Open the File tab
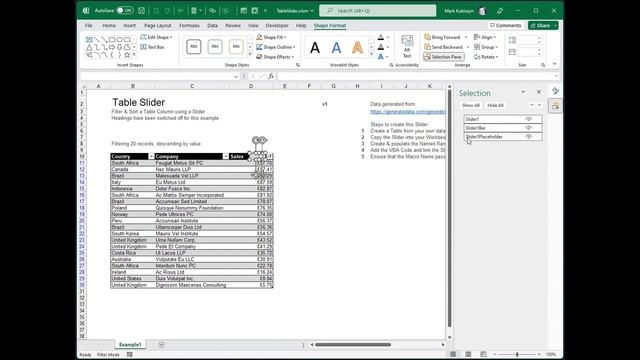Image resolution: width=640 pixels, height=360 pixels. click(89, 25)
